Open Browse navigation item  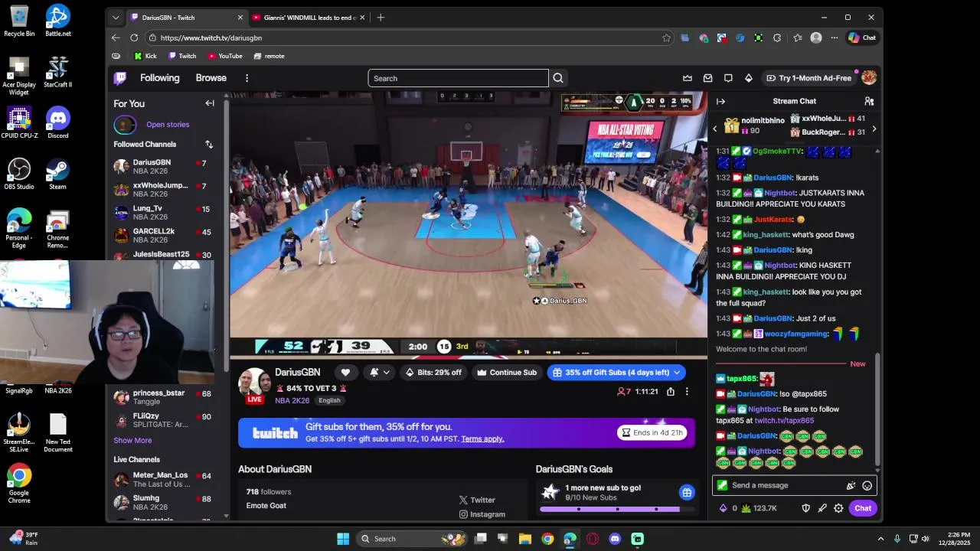point(211,78)
